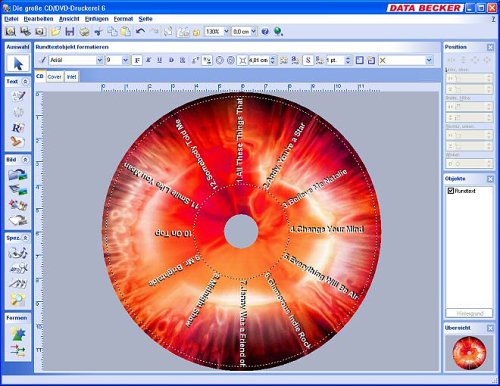Select the CD tab
Viewport: 500px width, 386px height.
tap(40, 76)
